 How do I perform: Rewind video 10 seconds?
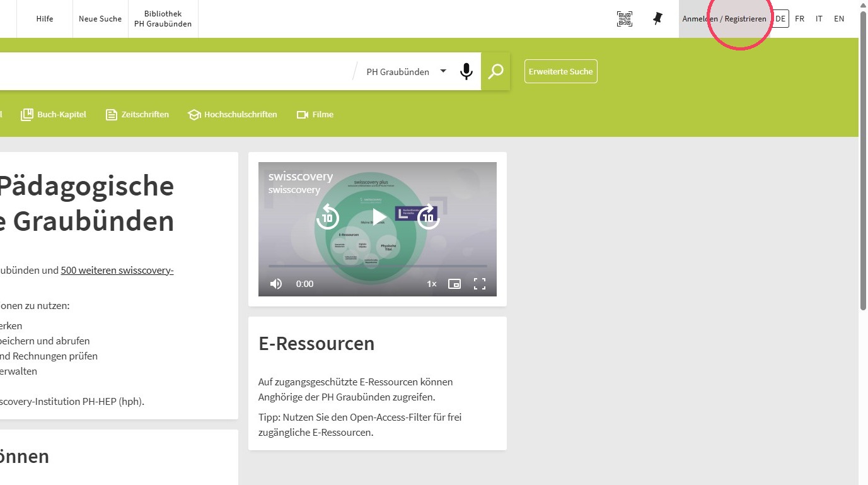[x=328, y=217]
